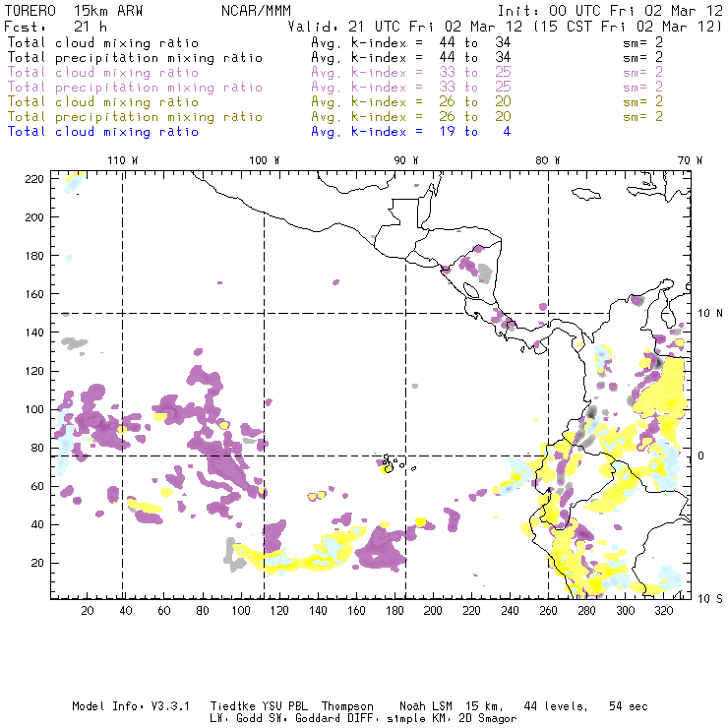Click the "Model Info: V3.3.1" footer text
This screenshot has height=728, width=728.
click(131, 706)
